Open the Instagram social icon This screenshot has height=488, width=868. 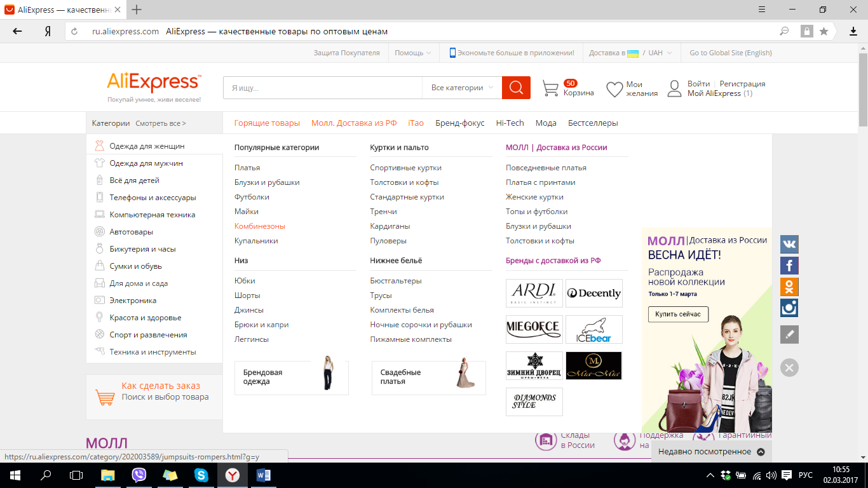tap(789, 308)
